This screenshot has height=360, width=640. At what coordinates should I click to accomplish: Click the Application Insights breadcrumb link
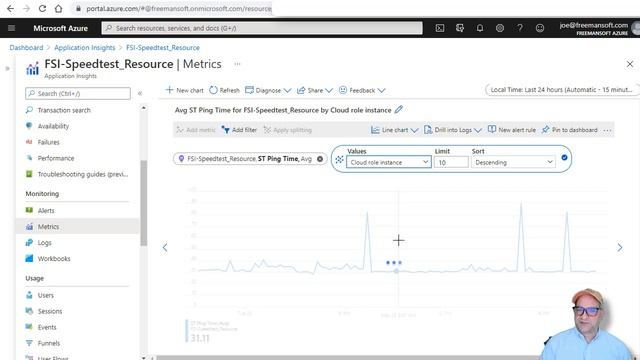point(84,48)
